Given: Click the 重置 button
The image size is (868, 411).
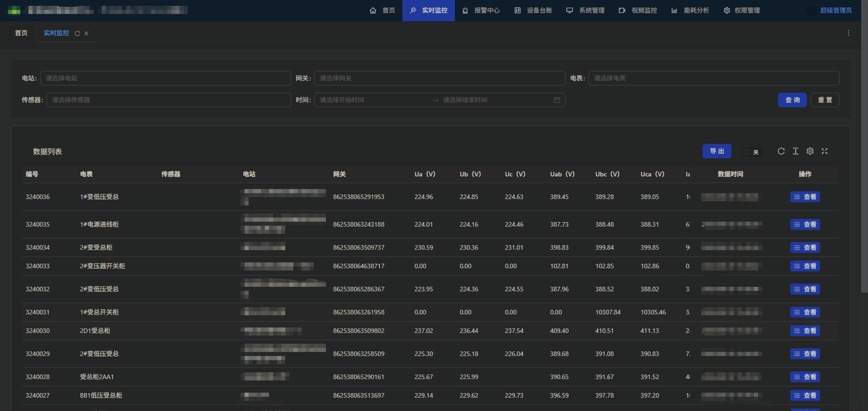Looking at the screenshot, I should click(825, 100).
